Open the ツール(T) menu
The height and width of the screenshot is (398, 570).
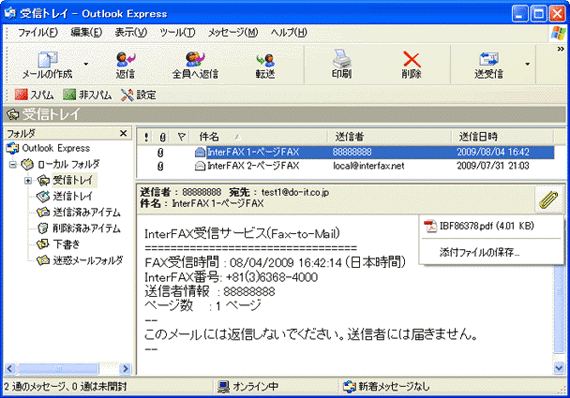click(x=177, y=33)
